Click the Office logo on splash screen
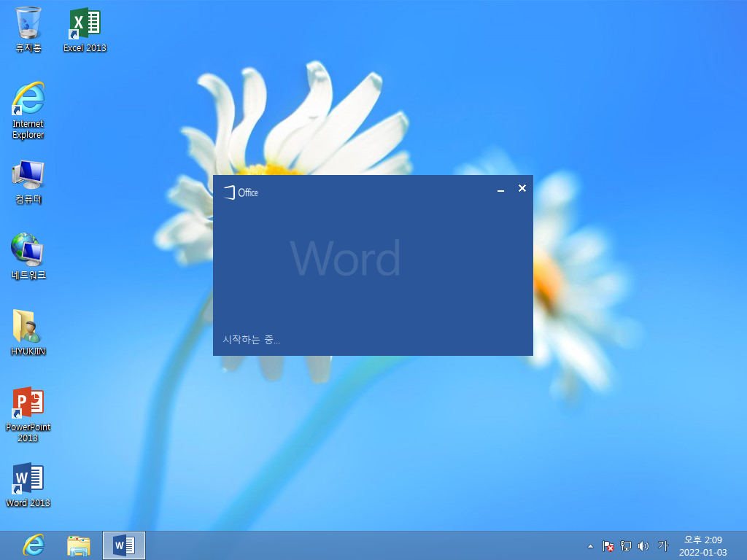This screenshot has height=560, width=747. (x=241, y=192)
